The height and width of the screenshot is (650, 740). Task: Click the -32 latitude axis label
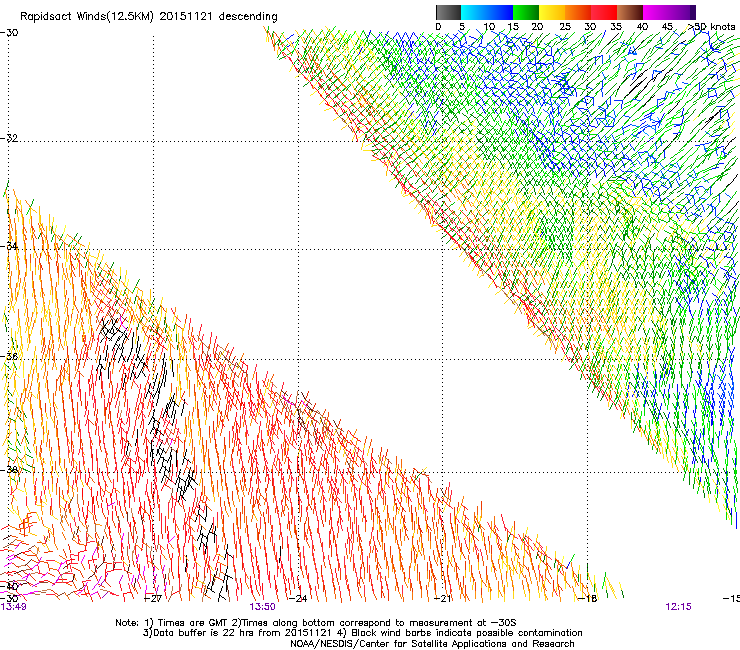tap(9, 138)
